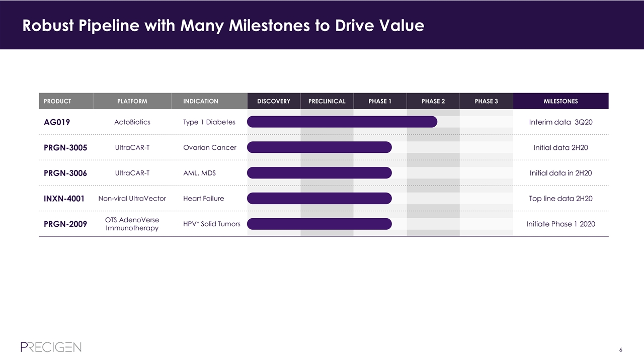Click UltraCAR-T in the PRGN-3006 row
The height and width of the screenshot is (362, 644).
[132, 173]
